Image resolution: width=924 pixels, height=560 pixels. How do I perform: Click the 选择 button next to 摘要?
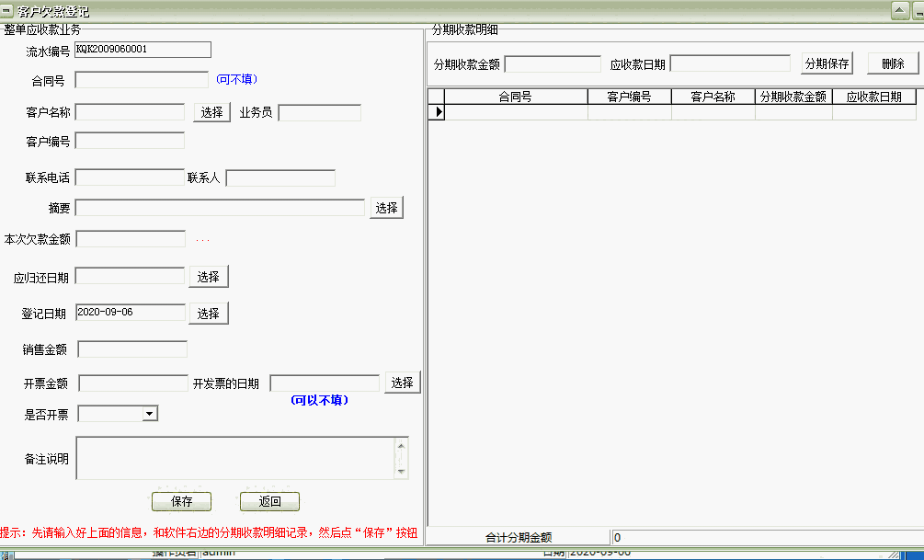tap(386, 207)
